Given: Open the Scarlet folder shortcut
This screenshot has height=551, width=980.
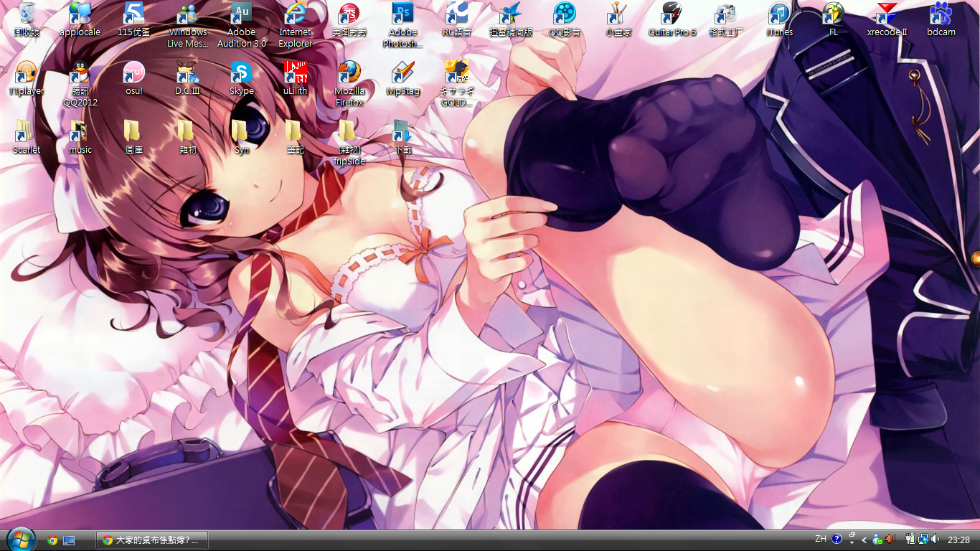Looking at the screenshot, I should 27,137.
